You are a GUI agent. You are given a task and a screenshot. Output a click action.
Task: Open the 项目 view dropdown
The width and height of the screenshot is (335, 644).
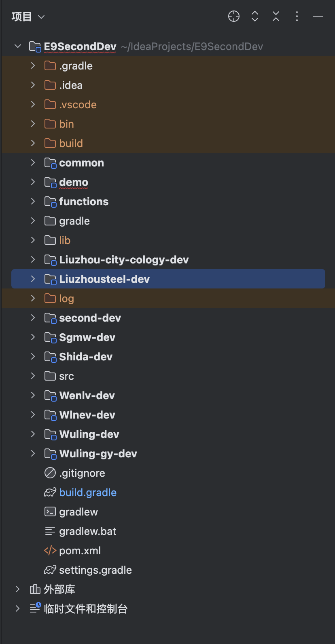[28, 17]
